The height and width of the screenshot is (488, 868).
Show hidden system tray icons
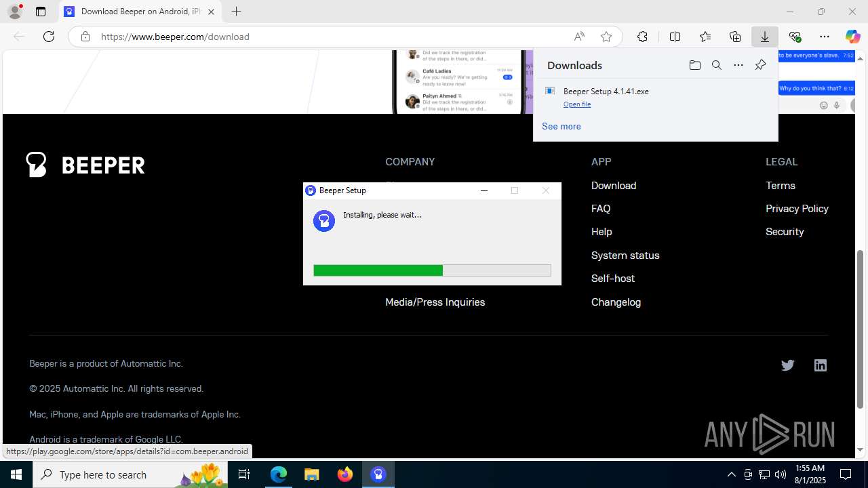(x=732, y=474)
